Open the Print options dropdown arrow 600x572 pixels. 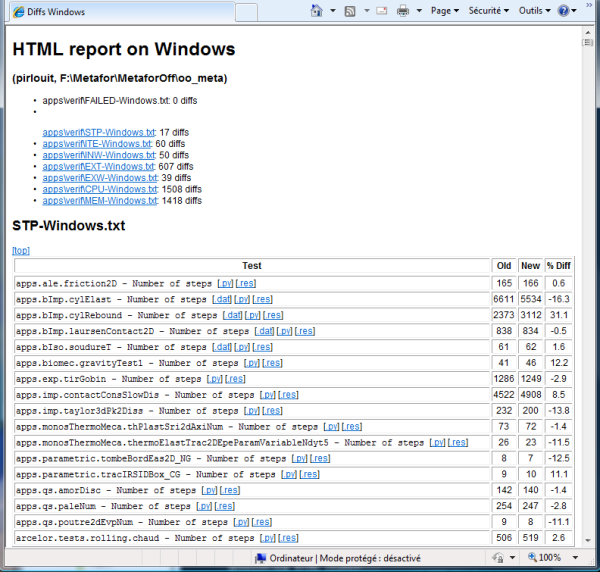(x=419, y=11)
